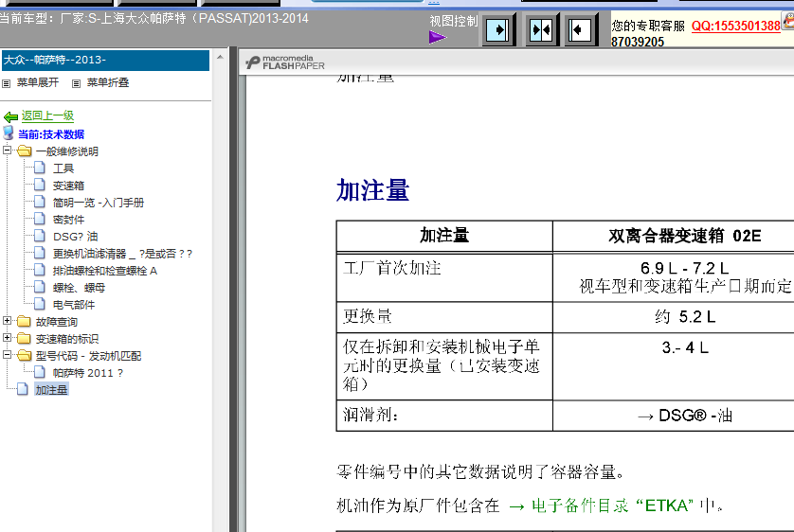
Task: Open the 变速箱 tree item
Action: (68, 186)
